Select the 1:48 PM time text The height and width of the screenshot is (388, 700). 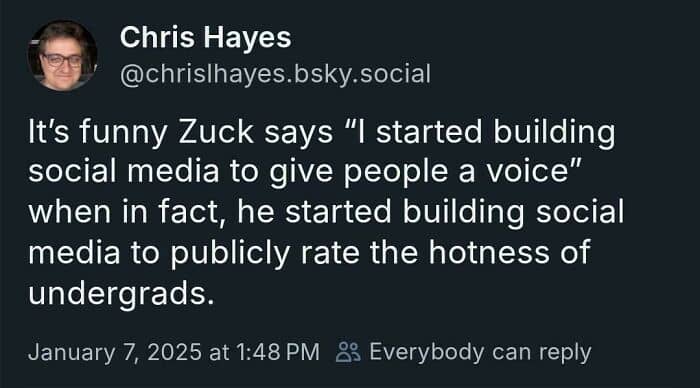277,352
